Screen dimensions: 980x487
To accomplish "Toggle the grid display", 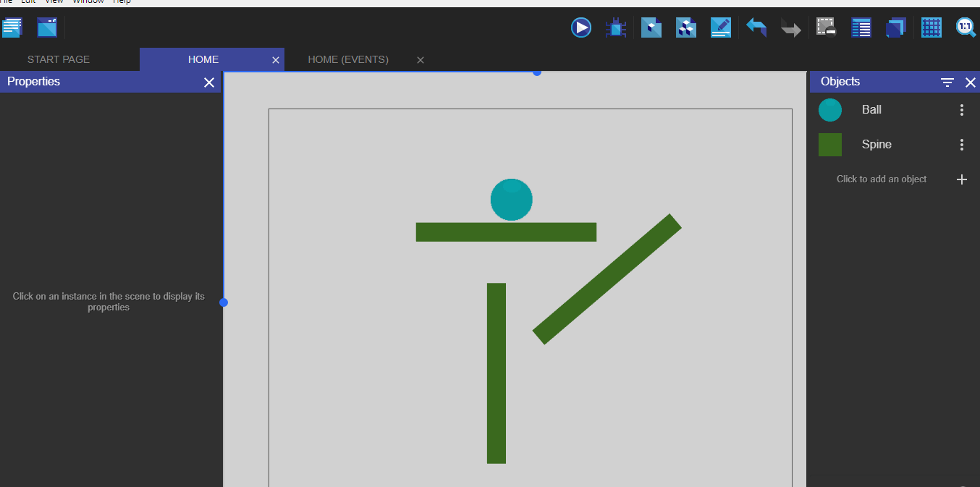I will pos(931,27).
